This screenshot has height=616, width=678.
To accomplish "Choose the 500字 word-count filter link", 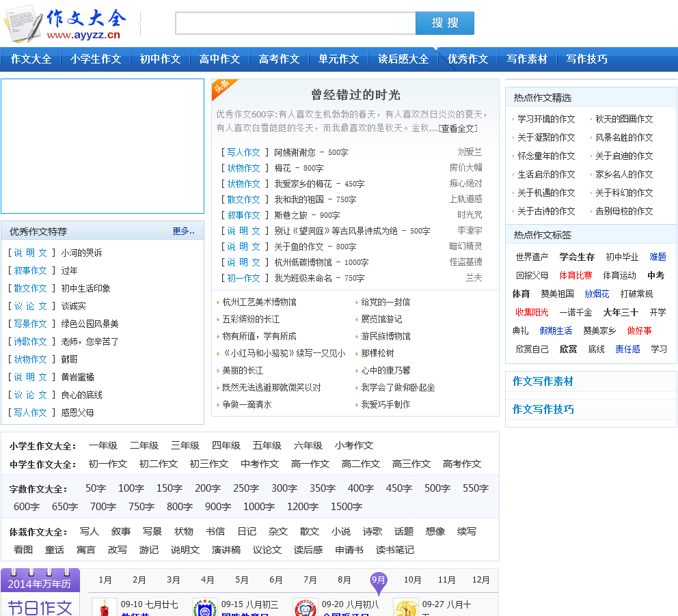I will coord(437,488).
